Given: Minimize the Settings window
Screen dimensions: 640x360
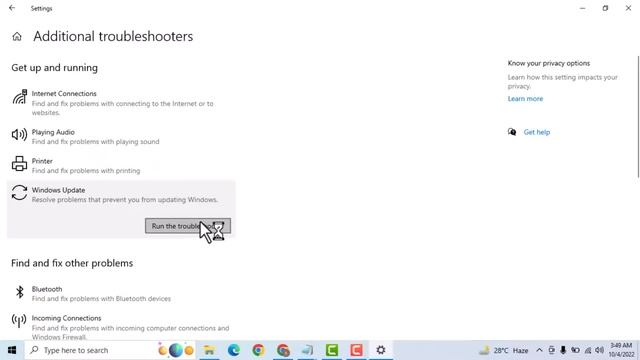Looking at the screenshot, I should pos(582,8).
